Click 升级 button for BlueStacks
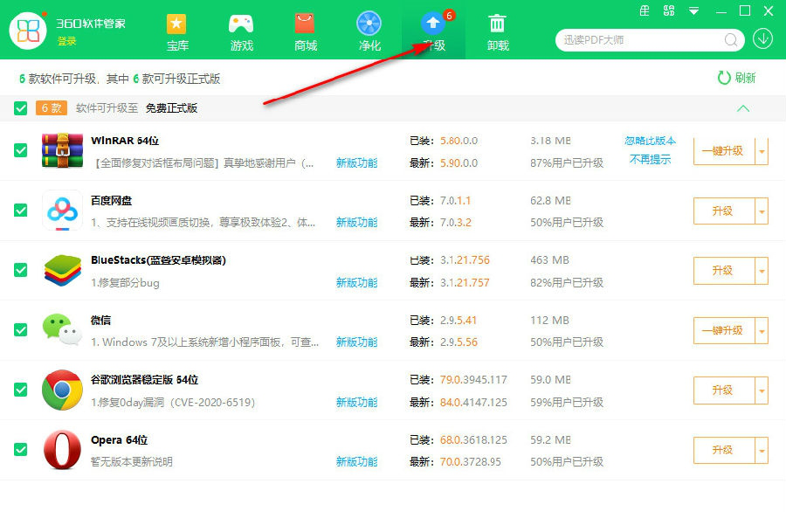Viewport: 786px width, 532px height. 724,271
